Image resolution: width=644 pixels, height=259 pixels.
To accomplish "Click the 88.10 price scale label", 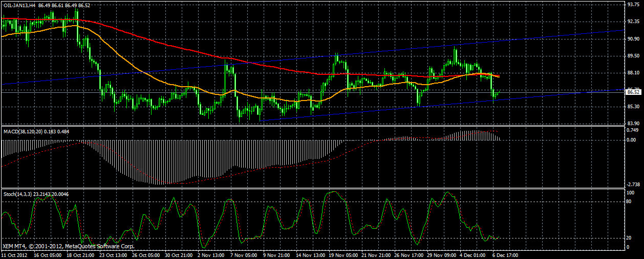I will tap(633, 73).
